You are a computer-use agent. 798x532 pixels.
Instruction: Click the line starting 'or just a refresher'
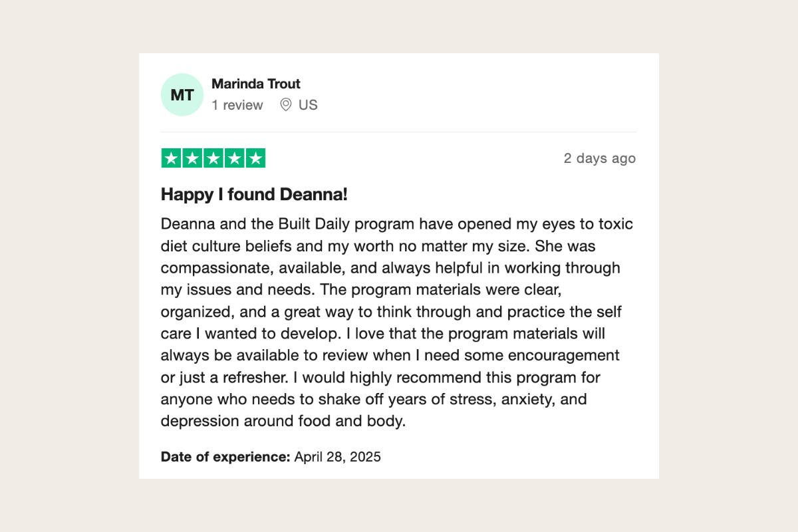pyautogui.click(x=380, y=378)
